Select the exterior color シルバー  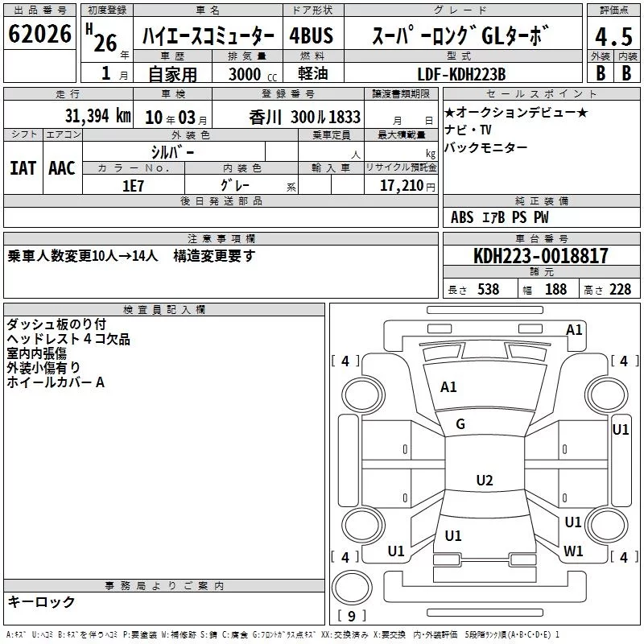[x=172, y=152]
